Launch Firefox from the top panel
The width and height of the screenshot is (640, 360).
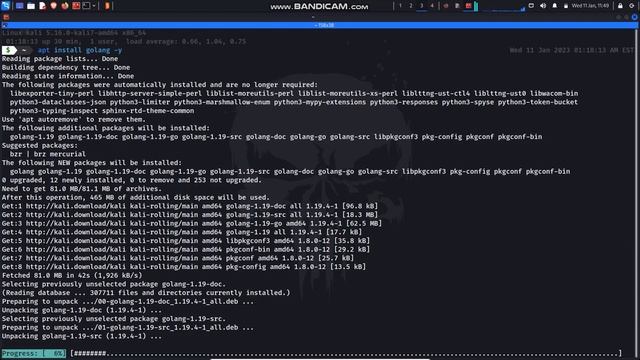65,6
